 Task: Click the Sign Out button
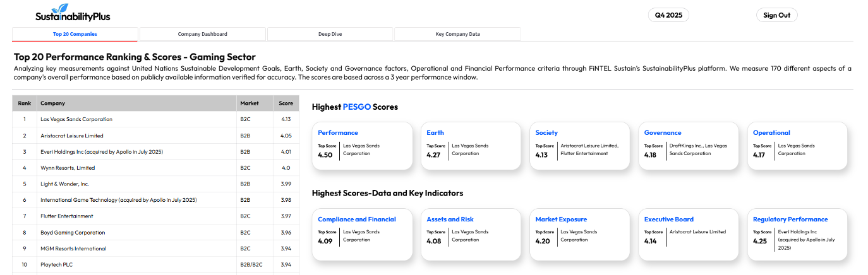click(776, 15)
